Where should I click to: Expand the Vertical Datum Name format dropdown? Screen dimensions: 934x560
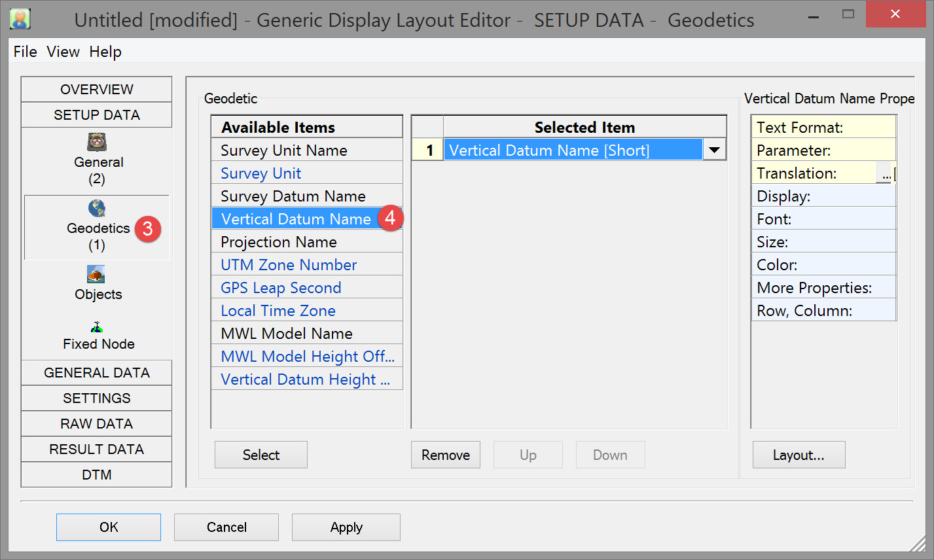(714, 150)
